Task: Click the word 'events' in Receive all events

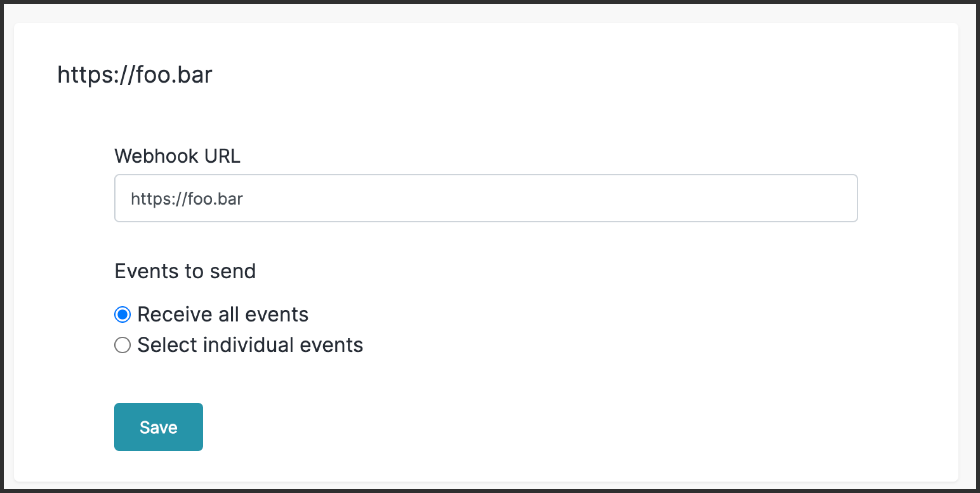Action: 277,315
